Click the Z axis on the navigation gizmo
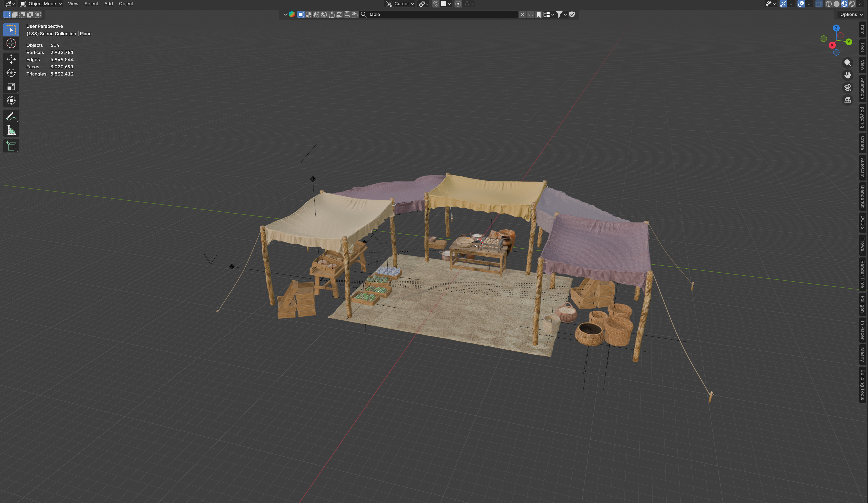 pyautogui.click(x=836, y=28)
